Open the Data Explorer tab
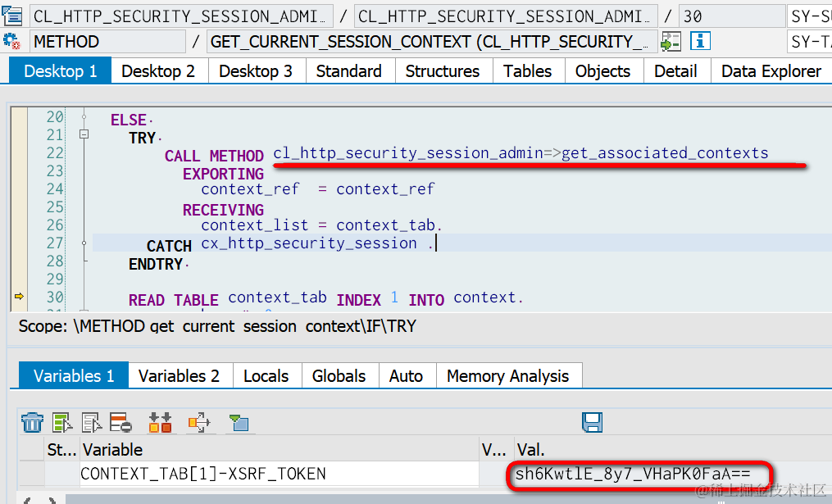This screenshot has height=504, width=832. point(771,70)
